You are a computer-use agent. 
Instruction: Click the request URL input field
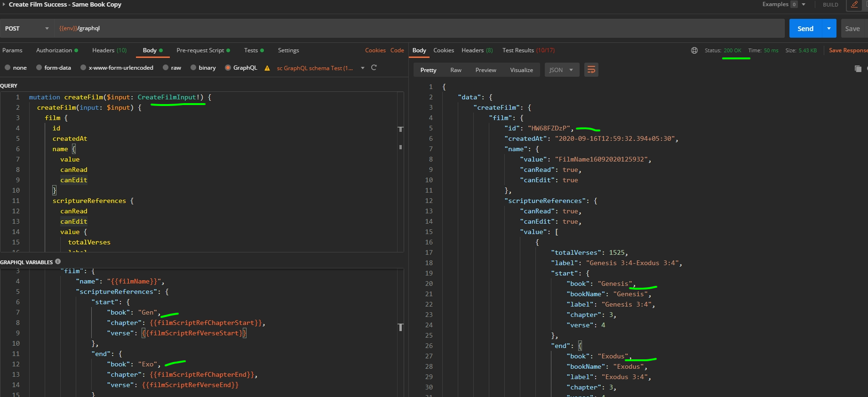pos(419,28)
